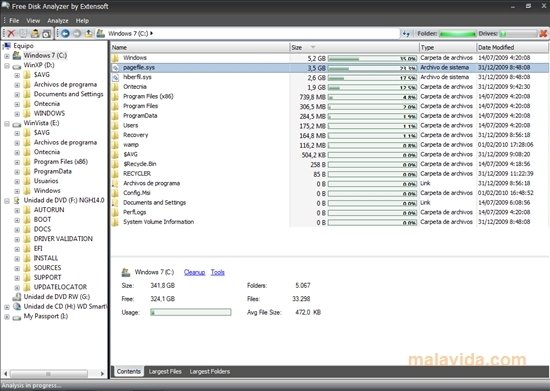The width and height of the screenshot is (550, 391).
Task: Click the DVD RW (G:) drive icon
Action: (x=16, y=297)
